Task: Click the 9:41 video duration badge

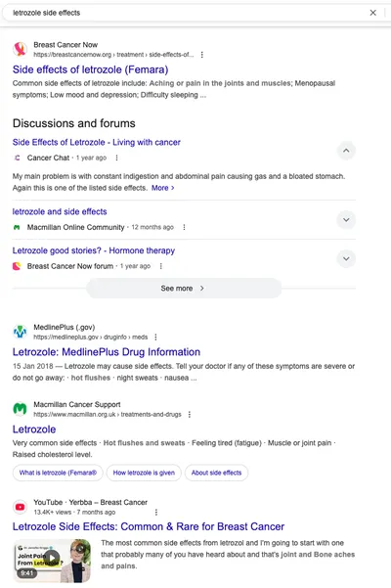Action: pyautogui.click(x=26, y=573)
